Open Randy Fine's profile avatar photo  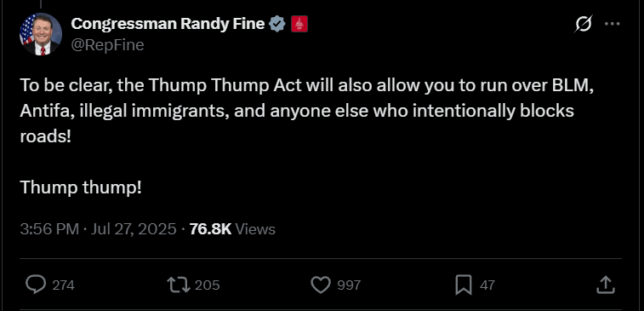pos(41,34)
